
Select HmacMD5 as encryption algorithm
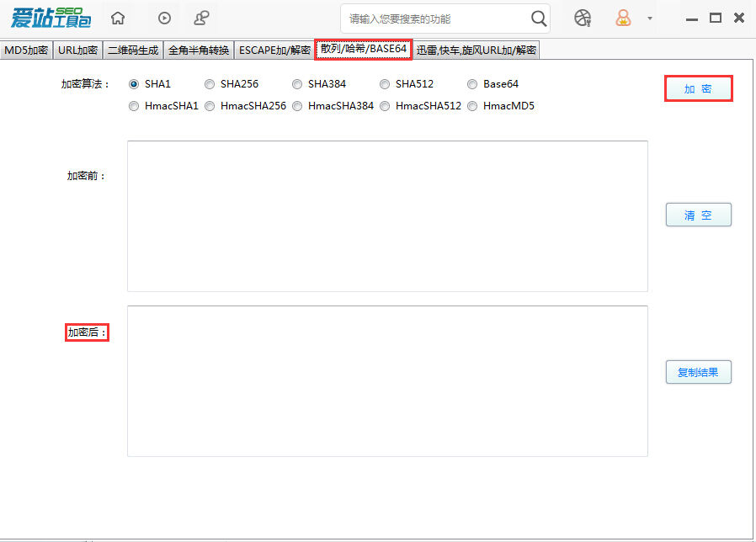point(472,106)
